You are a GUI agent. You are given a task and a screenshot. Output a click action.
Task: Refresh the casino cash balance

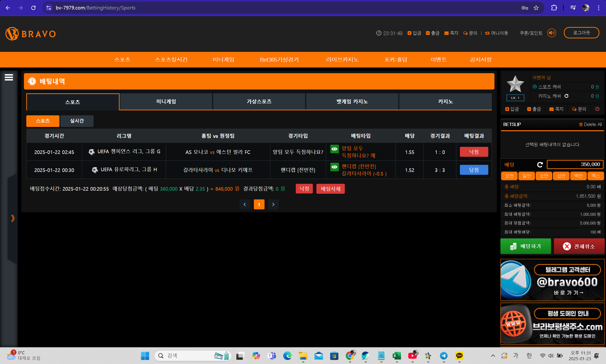[566, 96]
